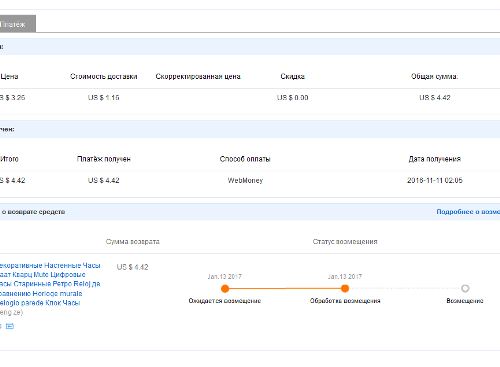Click the Скидка column header
Viewport: 500px width, 367px height.
pos(292,76)
